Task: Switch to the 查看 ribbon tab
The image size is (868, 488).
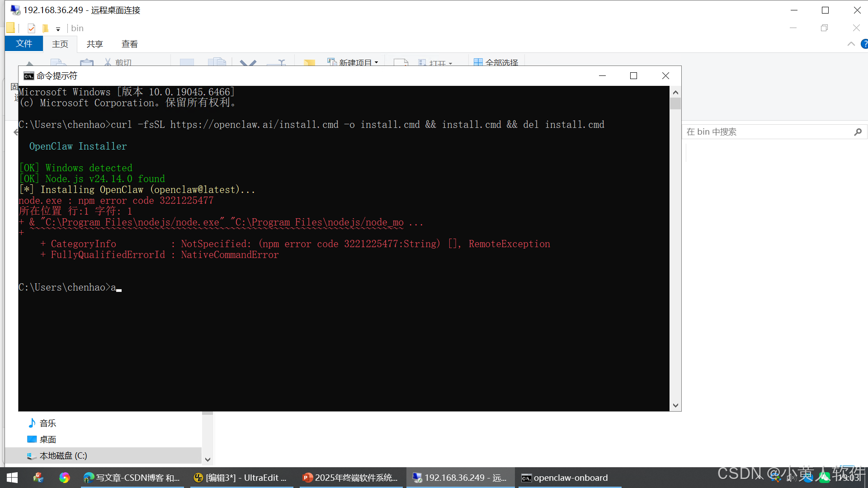Action: click(x=129, y=44)
